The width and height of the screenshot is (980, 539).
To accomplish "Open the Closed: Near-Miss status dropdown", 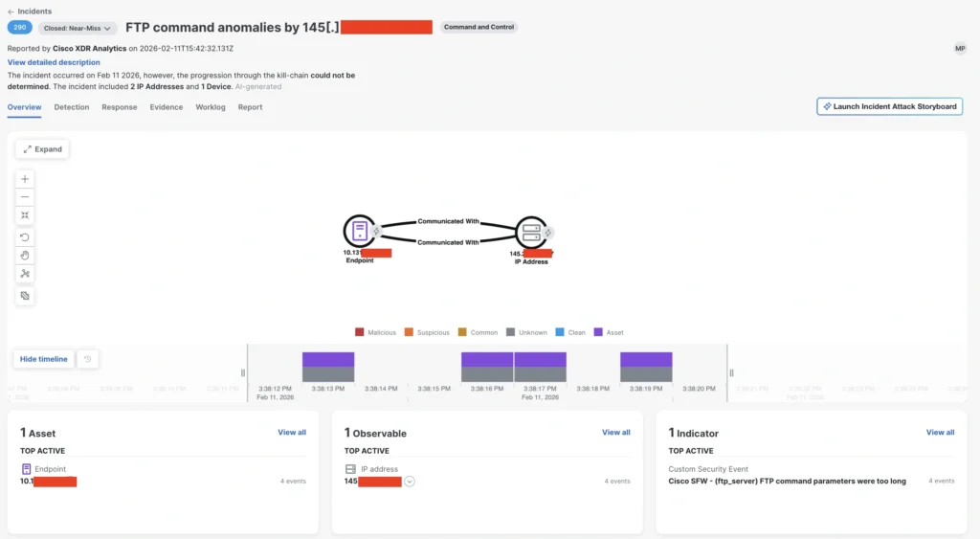I will [78, 29].
